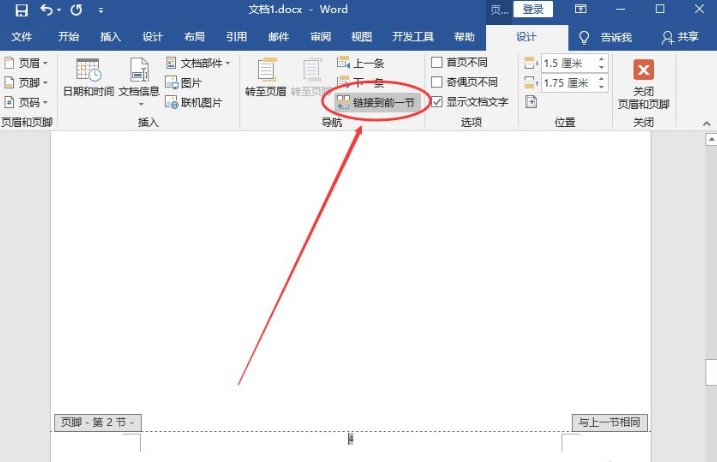This screenshot has height=462, width=717.
Task: Open the undo history dropdown arrow
Action: [x=59, y=10]
